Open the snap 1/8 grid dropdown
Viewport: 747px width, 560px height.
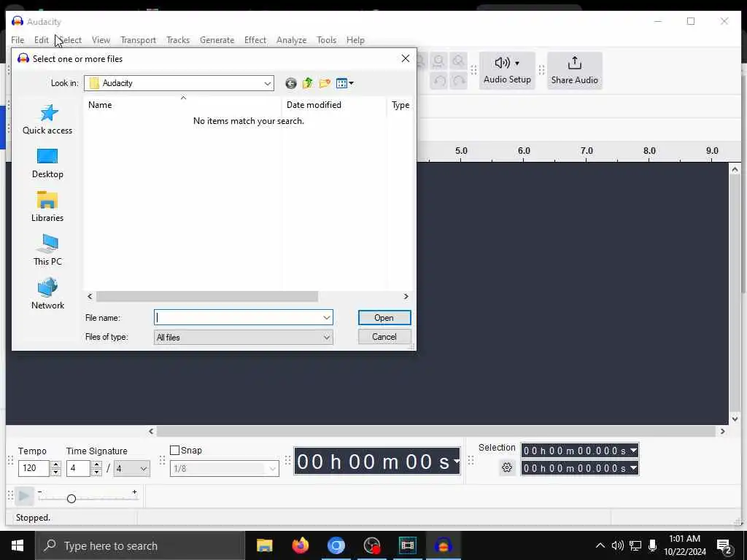225,469
